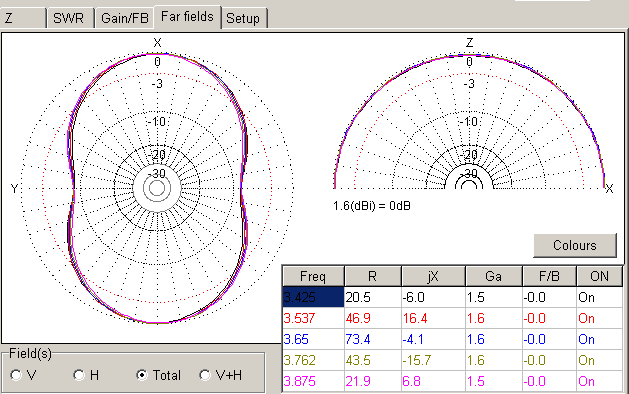Click the jX value 6.8 cell
Image resolution: width=629 pixels, height=394 pixels.
point(433,381)
